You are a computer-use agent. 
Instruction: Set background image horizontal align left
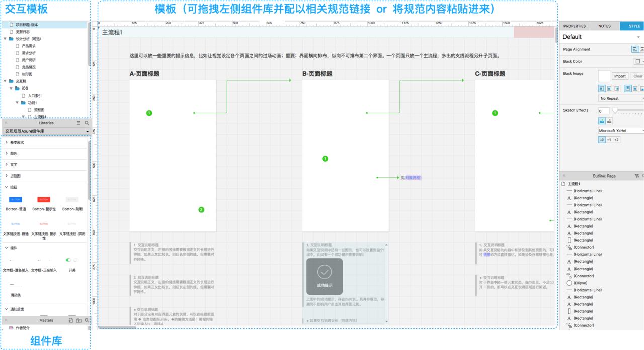(x=602, y=88)
